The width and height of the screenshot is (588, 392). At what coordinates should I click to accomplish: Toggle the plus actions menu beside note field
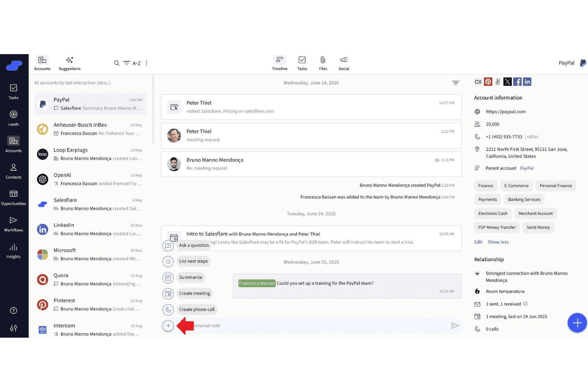tap(168, 326)
